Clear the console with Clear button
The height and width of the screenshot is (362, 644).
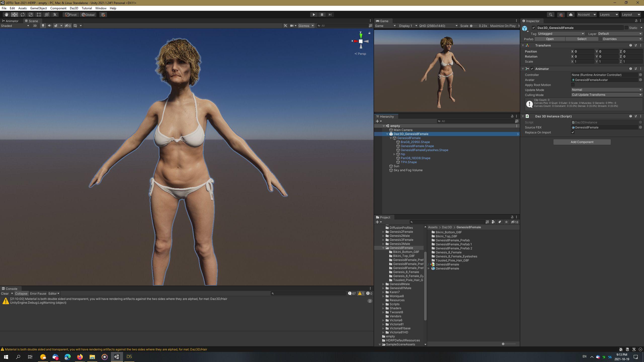click(x=5, y=293)
